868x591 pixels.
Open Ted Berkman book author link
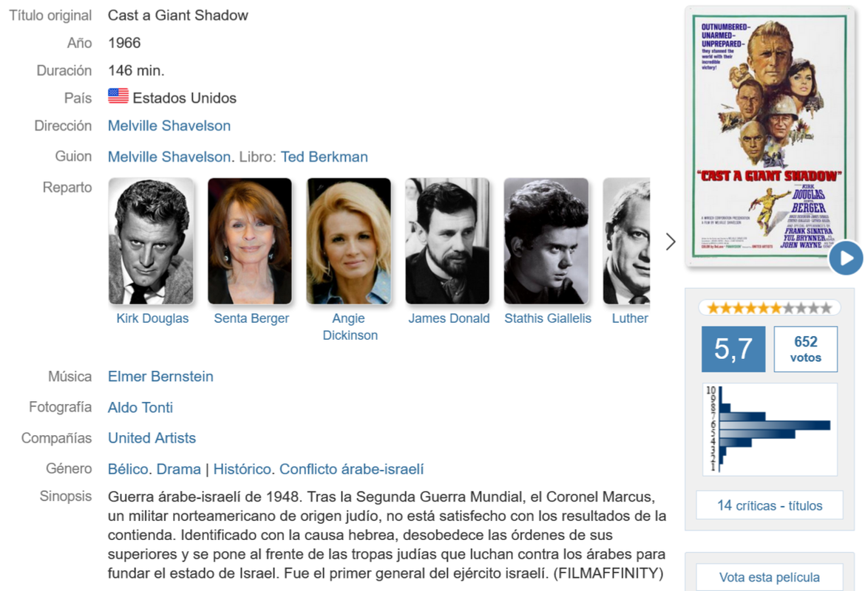coord(325,157)
